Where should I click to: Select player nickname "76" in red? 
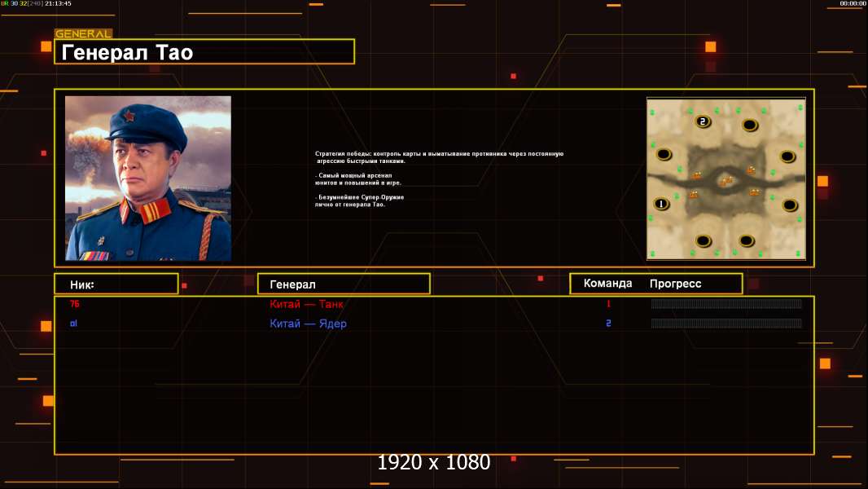(75, 303)
